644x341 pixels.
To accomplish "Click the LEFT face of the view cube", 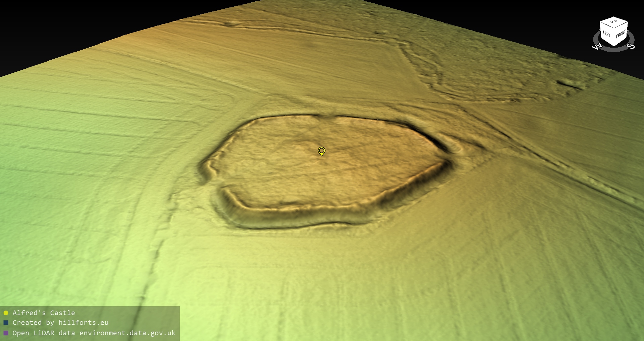I will [606, 34].
